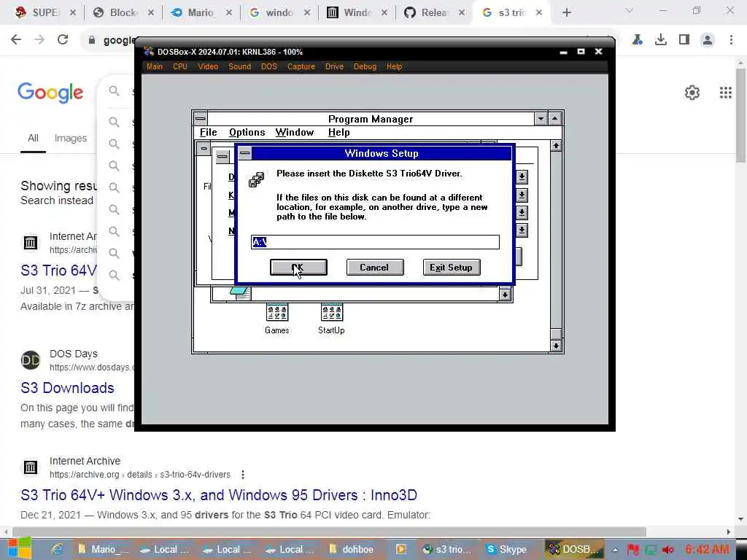Open the Drive menu in DOSBox-X
The image size is (747, 560).
tap(334, 66)
